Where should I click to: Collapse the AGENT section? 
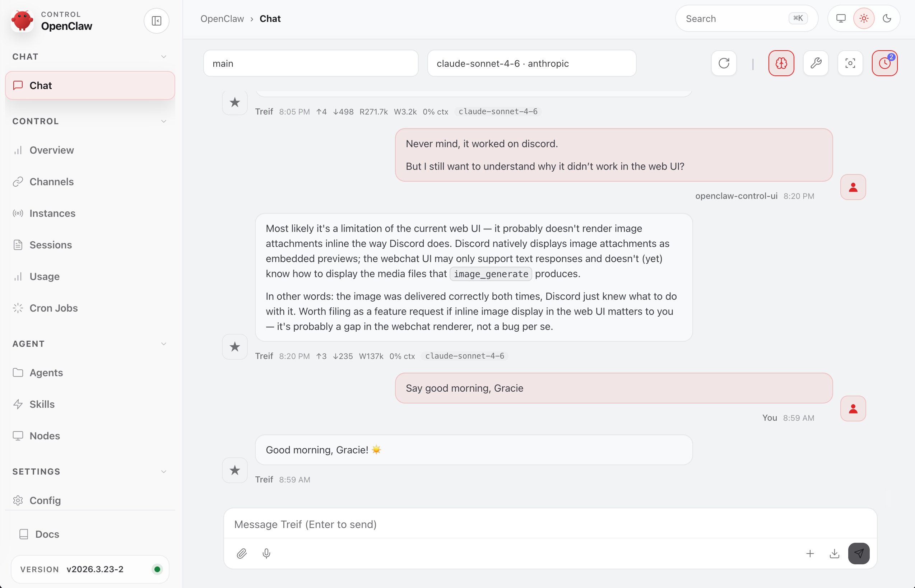point(164,343)
